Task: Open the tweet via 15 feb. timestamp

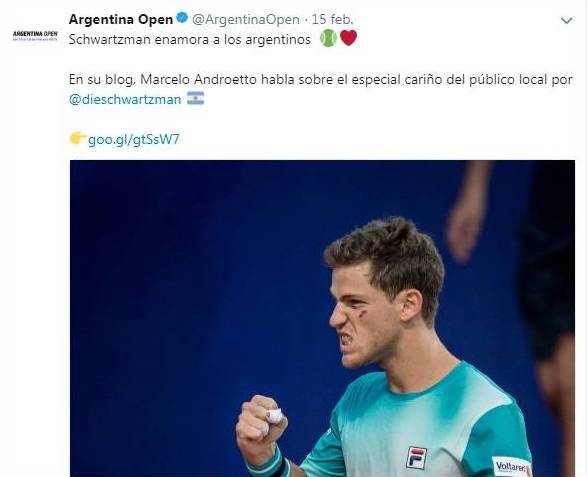Action: click(332, 19)
